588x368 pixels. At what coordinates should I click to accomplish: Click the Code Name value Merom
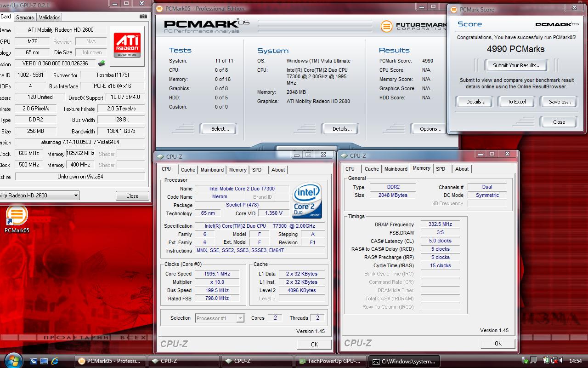[x=220, y=197]
